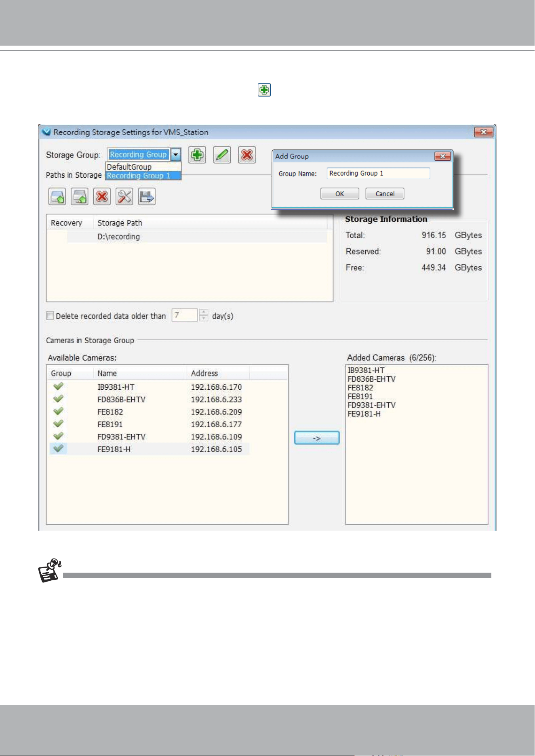Click the floppy disk save icon
This screenshot has height=756, width=535.
tap(147, 197)
